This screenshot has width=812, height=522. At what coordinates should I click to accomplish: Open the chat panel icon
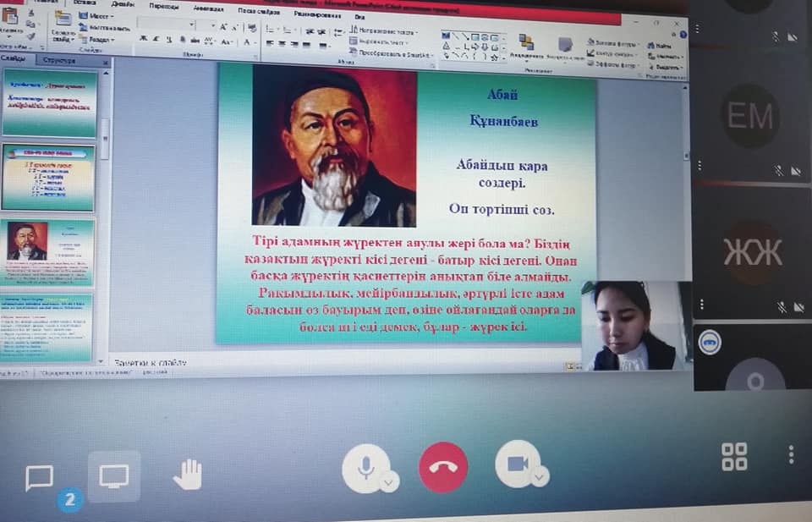(x=39, y=478)
